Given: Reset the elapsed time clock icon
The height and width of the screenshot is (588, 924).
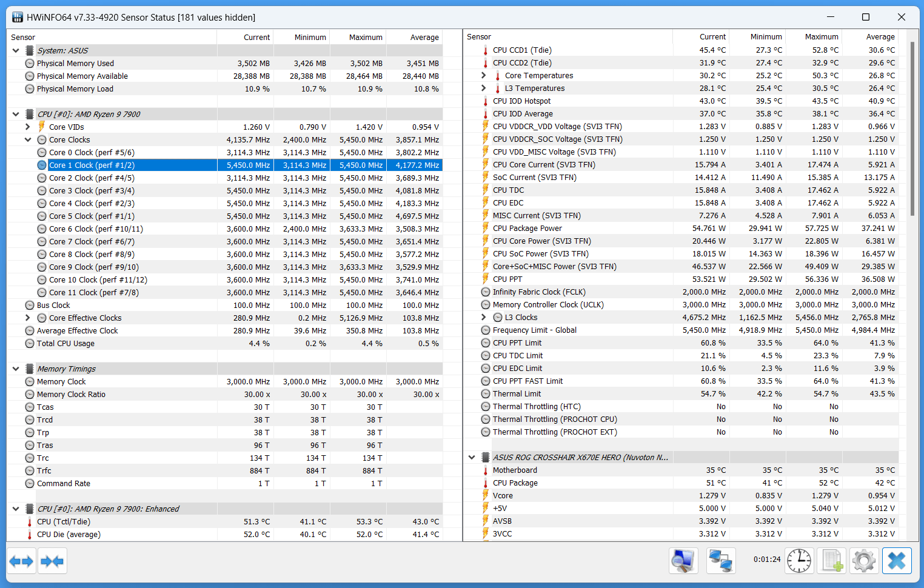Looking at the screenshot, I should (799, 561).
